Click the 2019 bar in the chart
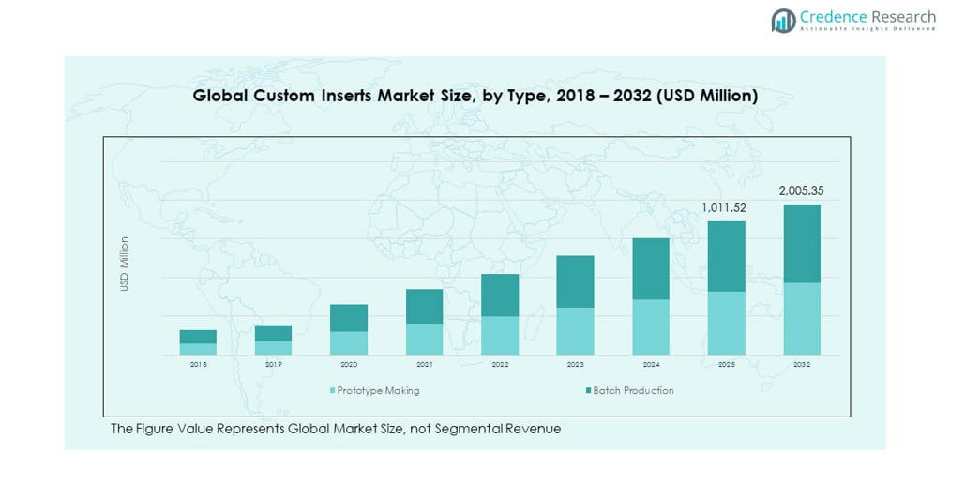 [x=273, y=340]
